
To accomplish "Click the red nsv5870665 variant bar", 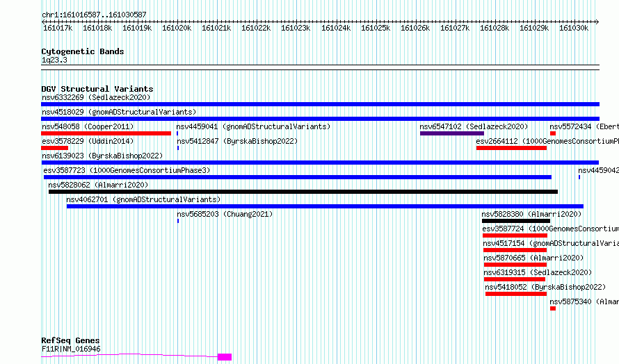I will coord(515,265).
